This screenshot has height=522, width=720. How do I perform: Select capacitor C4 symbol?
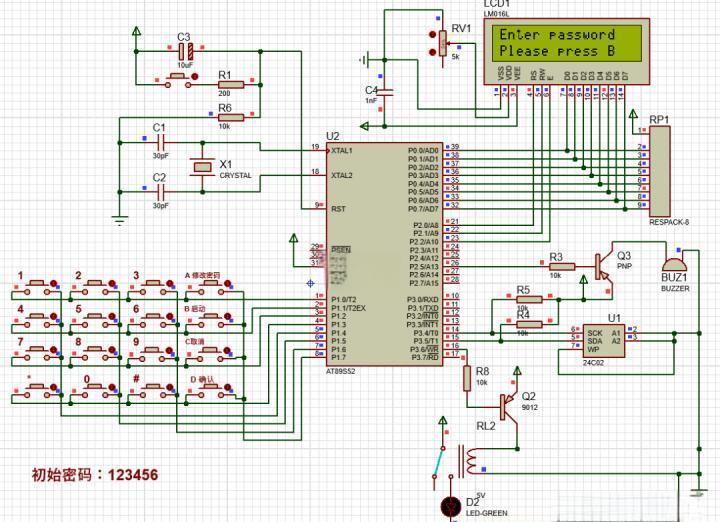(x=385, y=93)
